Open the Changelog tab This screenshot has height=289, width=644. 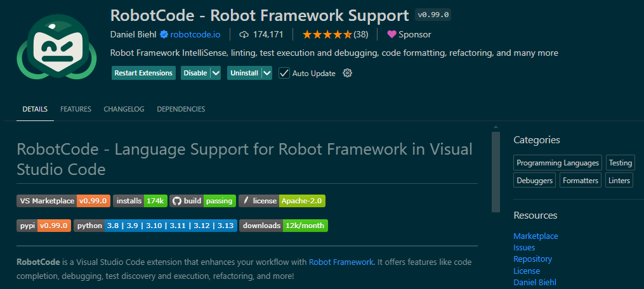coord(124,109)
